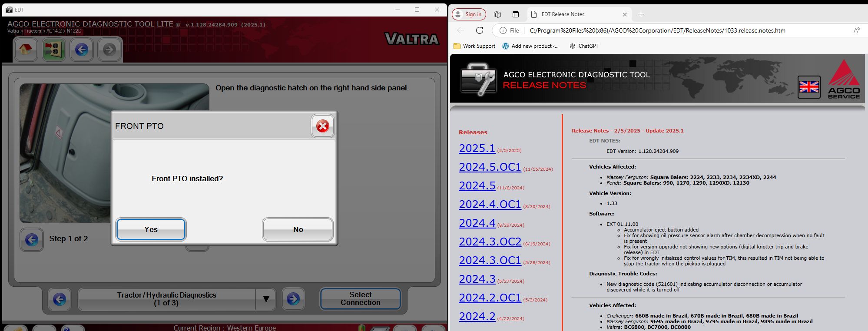Open the ChatGPT bookmark
Viewport: 868px width, 331px height.
[584, 46]
